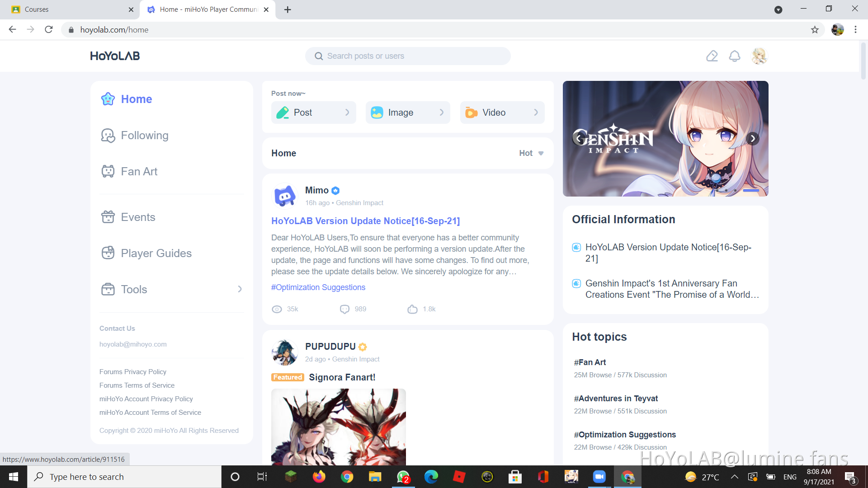Open the Chrome profile avatar icon
Viewport: 868px width, 488px height.
click(837, 30)
